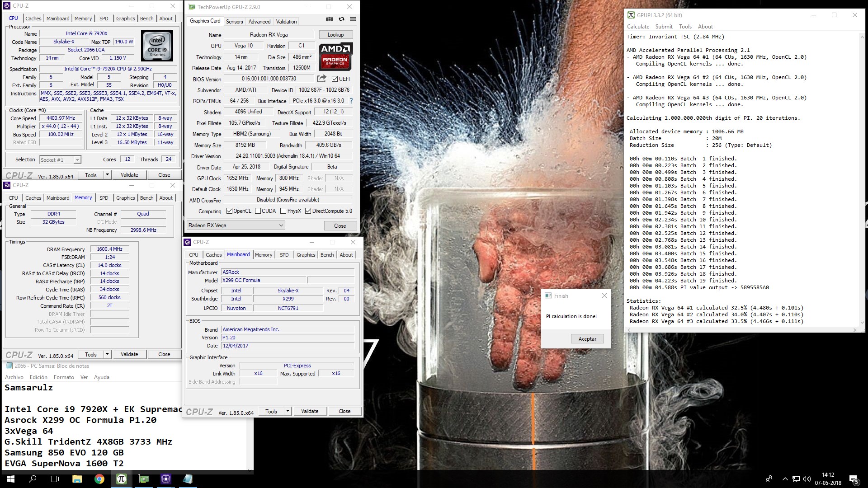Viewport: 868px width, 488px height.
Task: Toggle the CUDA checkbox
Action: coord(258,211)
